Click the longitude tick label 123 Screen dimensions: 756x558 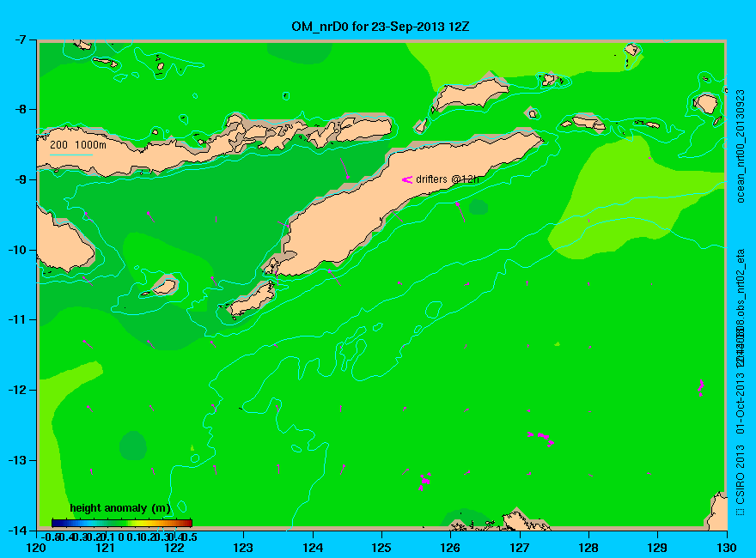tap(243, 548)
